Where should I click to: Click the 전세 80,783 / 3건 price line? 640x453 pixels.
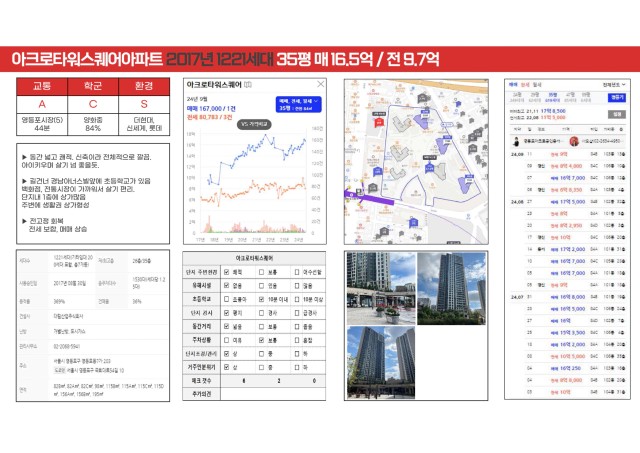click(209, 117)
